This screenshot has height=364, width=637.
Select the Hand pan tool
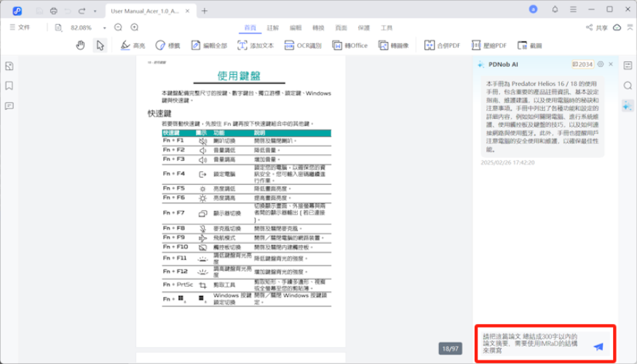(x=80, y=45)
